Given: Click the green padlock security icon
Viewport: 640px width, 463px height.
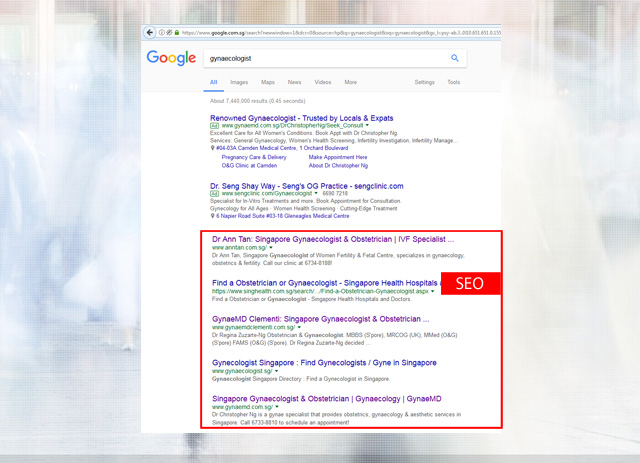Looking at the screenshot, I should pos(177,33).
